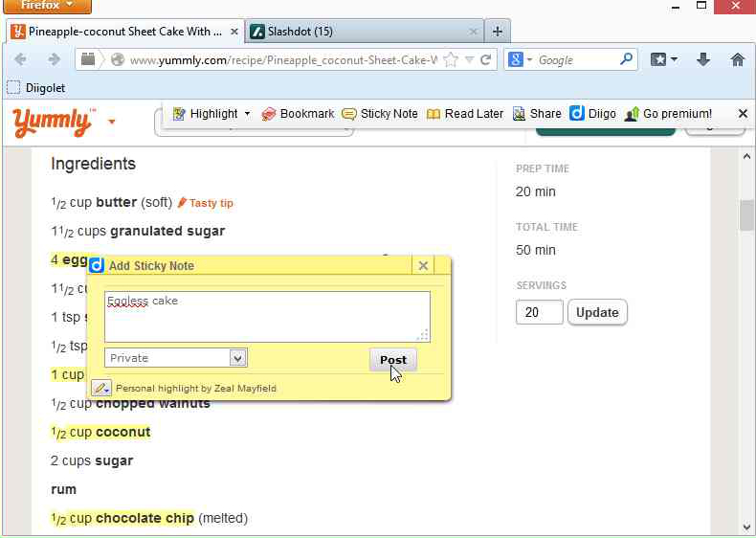This screenshot has height=538, width=756.
Task: Open the dropdown arrow beside Yummly logo
Action: coord(112,122)
